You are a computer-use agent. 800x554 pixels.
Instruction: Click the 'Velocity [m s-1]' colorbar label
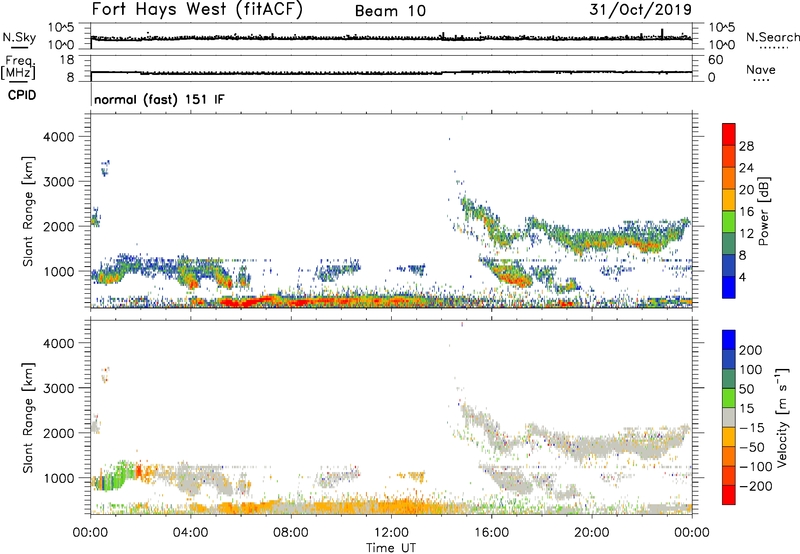pos(782,417)
